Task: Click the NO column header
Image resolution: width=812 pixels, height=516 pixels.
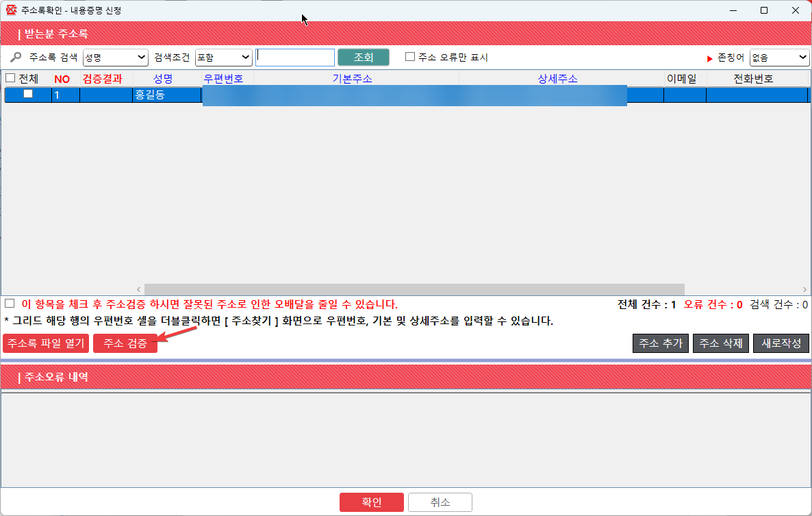Action: (x=62, y=79)
